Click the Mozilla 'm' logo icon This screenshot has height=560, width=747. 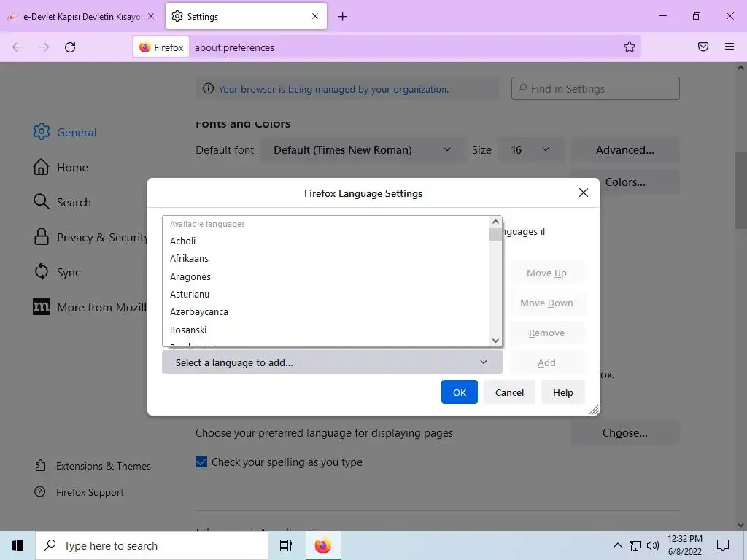pos(42,307)
